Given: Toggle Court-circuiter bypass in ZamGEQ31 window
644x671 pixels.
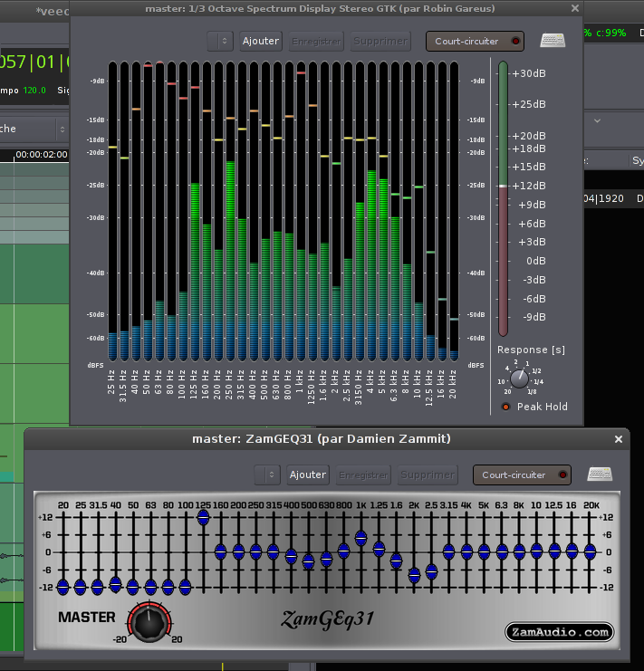Looking at the screenshot, I should 522,474.
